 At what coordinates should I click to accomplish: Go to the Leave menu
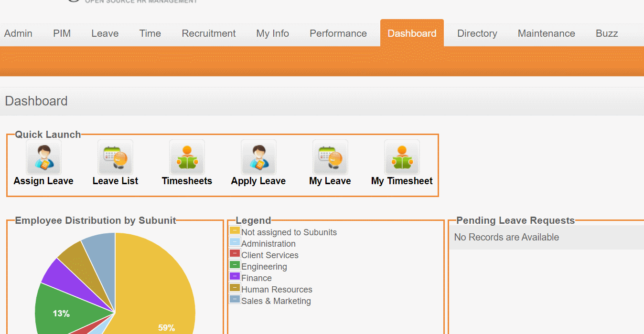pyautogui.click(x=105, y=33)
